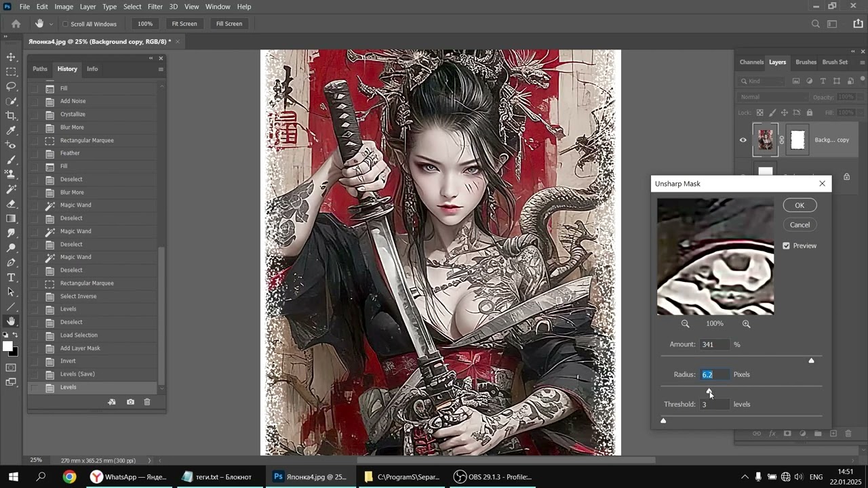Show hidden system tray icons
This screenshot has height=488, width=868.
(x=745, y=477)
